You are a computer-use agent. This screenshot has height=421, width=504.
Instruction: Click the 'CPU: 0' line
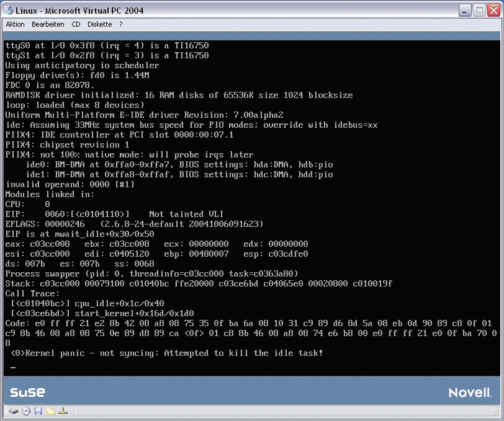[x=28, y=204]
